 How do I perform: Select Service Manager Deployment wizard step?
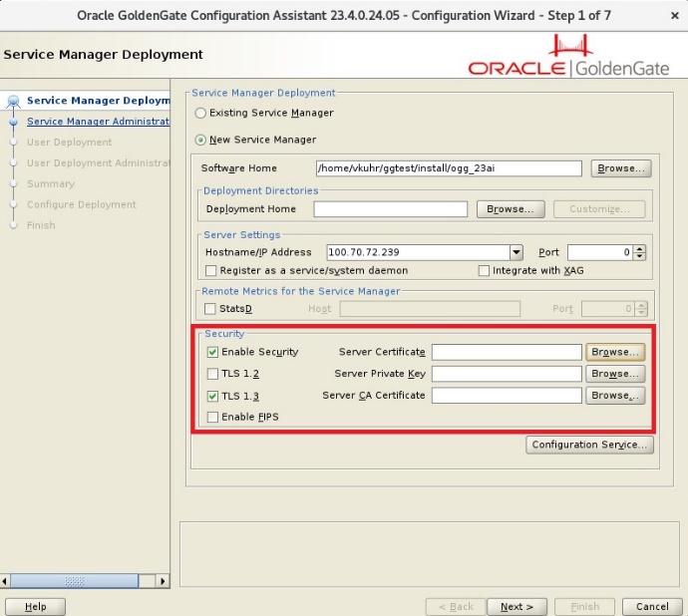[99, 101]
